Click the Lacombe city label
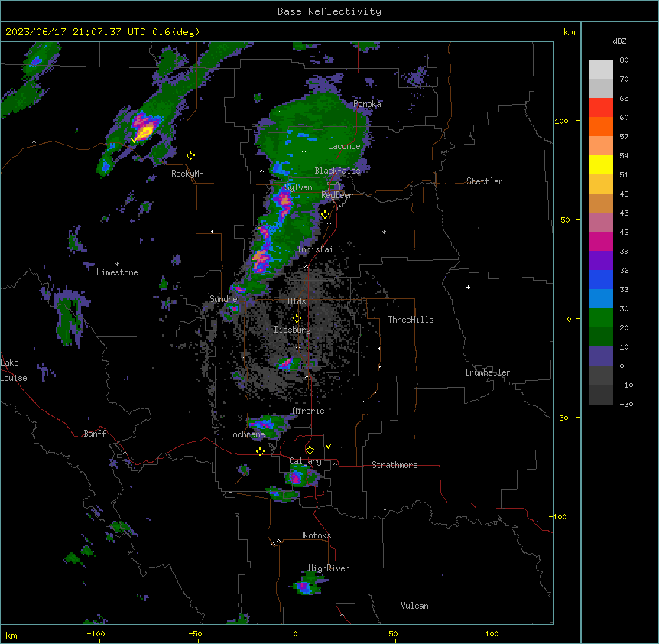The image size is (659, 644). [344, 146]
